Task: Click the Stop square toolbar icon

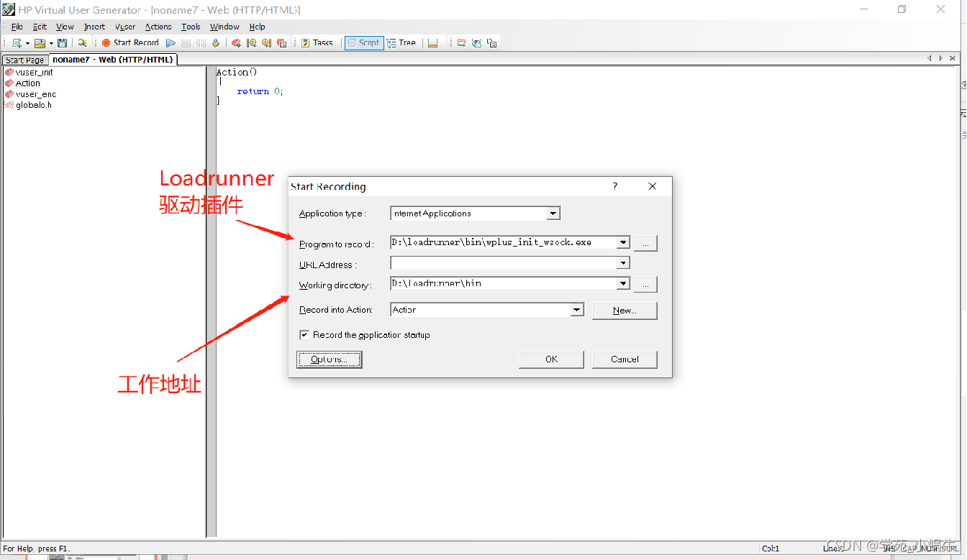Action: pyautogui.click(x=186, y=43)
